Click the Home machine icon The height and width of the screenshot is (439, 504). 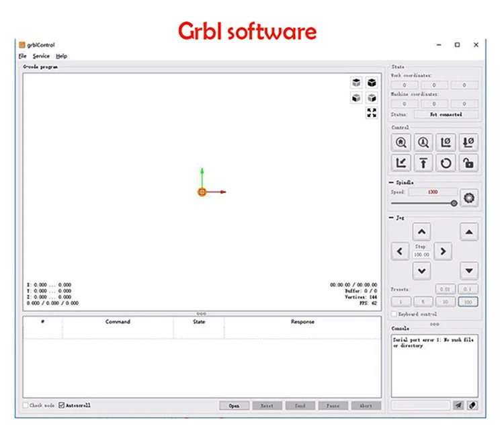[x=401, y=142]
